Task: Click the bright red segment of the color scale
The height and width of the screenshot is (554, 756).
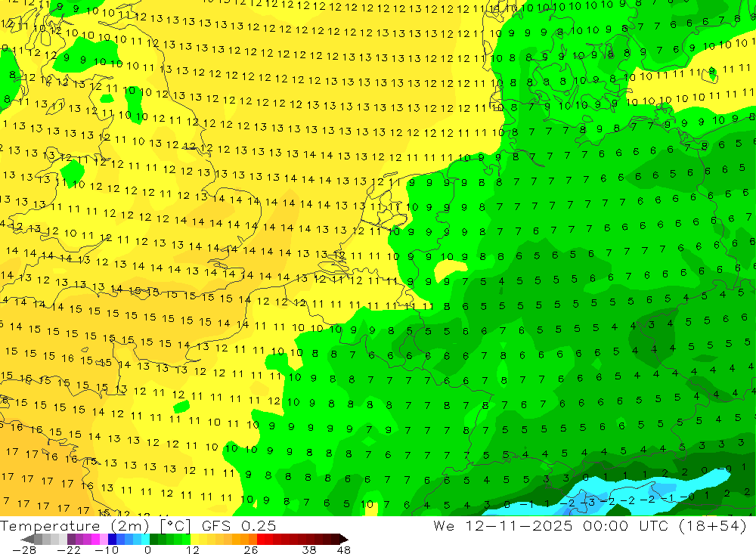Action: (261, 539)
